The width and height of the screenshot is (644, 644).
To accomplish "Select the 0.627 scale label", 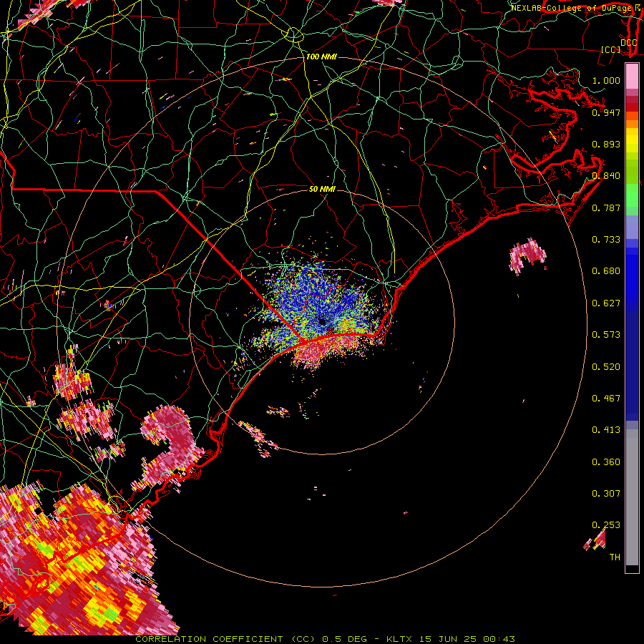I will (x=606, y=303).
